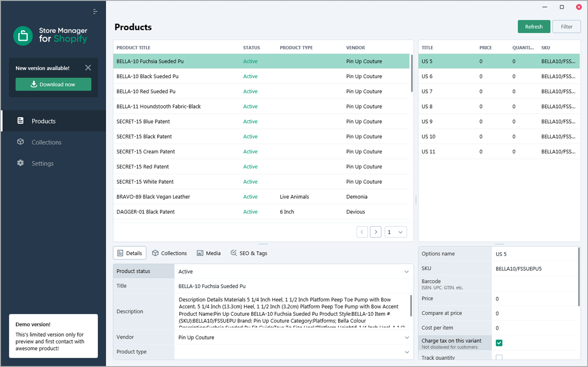
Task: Click the Store Manager shopping bag logo
Action: (23, 36)
